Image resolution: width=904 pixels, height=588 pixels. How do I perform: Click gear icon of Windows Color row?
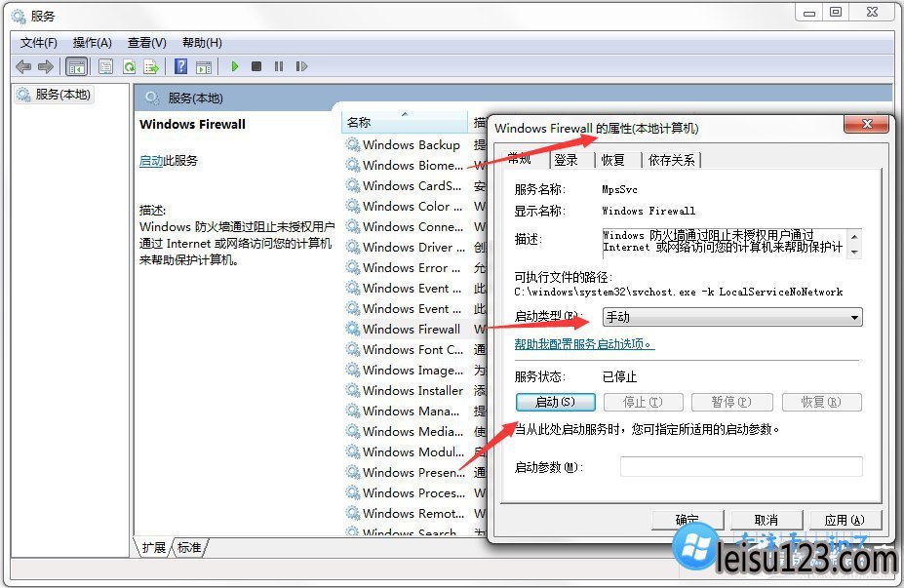pos(353,206)
